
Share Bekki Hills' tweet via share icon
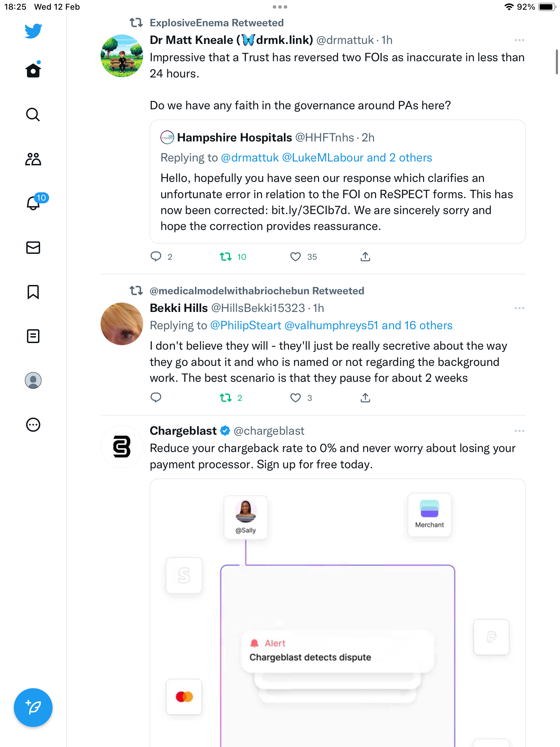coord(365,398)
